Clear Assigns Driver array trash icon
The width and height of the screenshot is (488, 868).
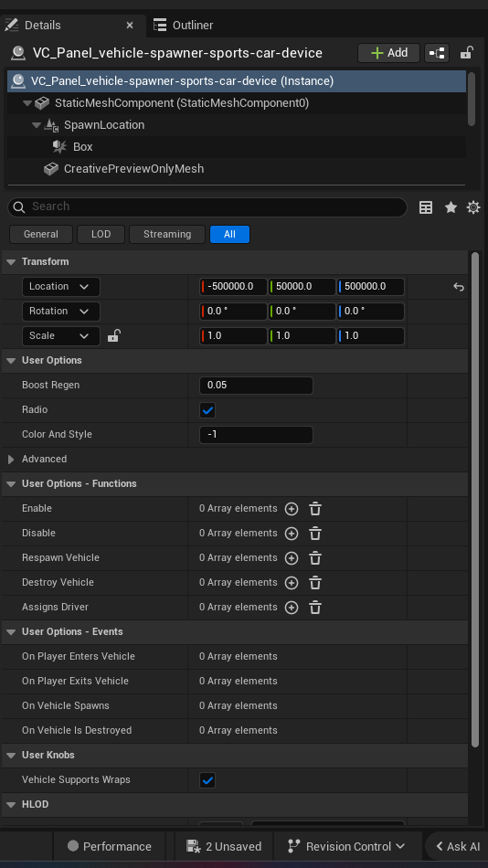tap(315, 608)
